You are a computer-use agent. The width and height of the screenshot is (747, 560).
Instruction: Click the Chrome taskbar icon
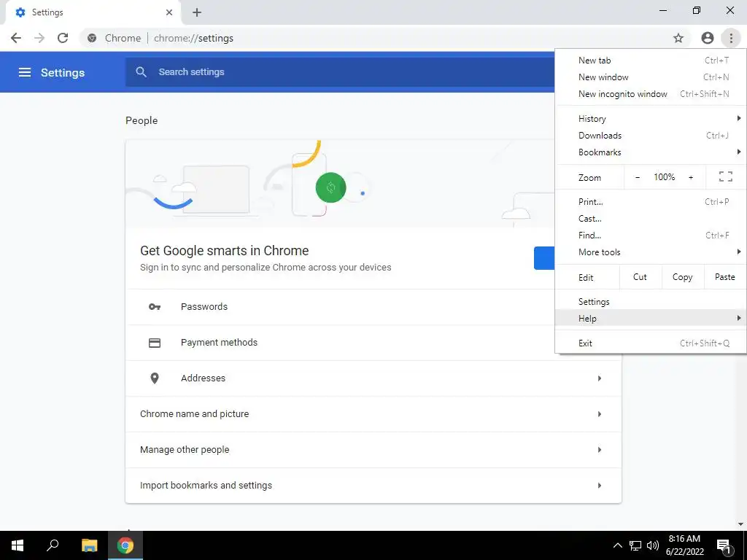[125, 545]
